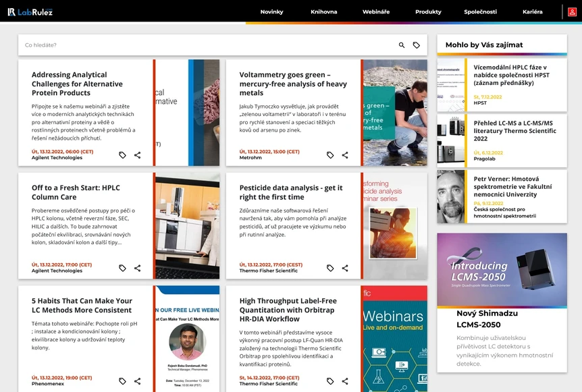Screen dimensions: 582x392
Task: Click date 'Út, 13.12.2022, 15:00 (CET)'
Action: (269, 151)
